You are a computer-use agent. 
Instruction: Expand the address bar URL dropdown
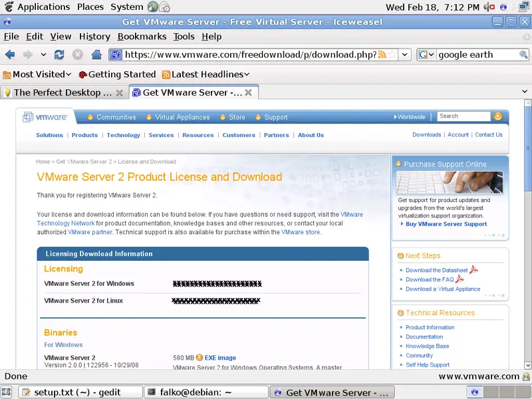click(x=404, y=55)
